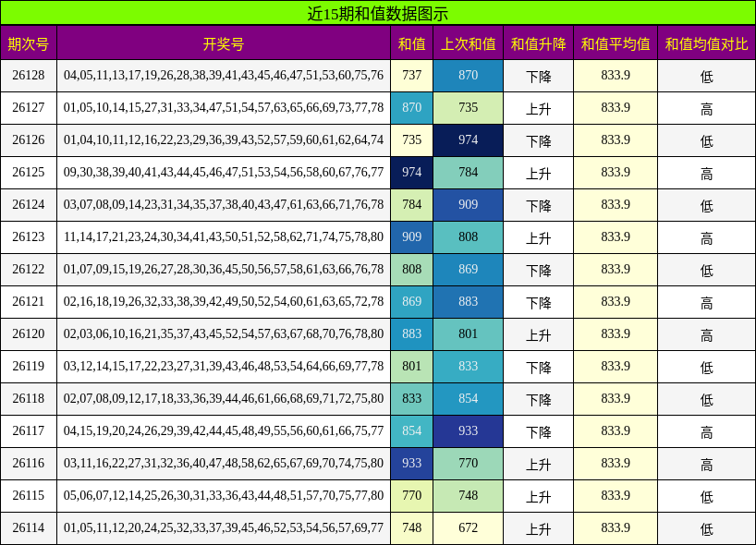Select period number 26125

pyautogui.click(x=29, y=172)
